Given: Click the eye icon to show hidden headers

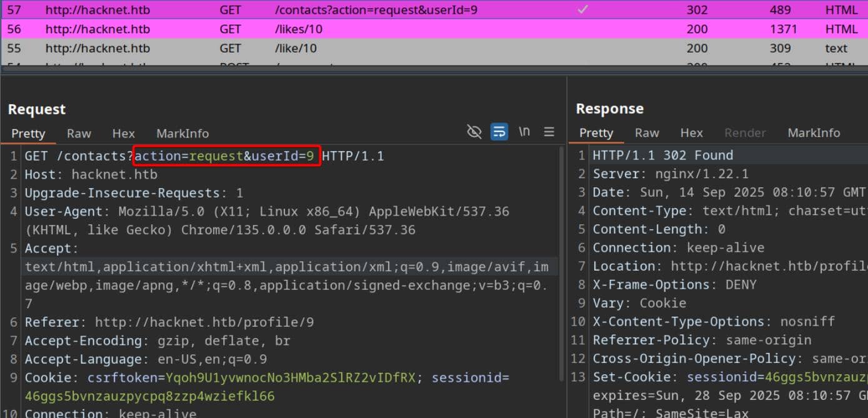Looking at the screenshot, I should point(474,132).
